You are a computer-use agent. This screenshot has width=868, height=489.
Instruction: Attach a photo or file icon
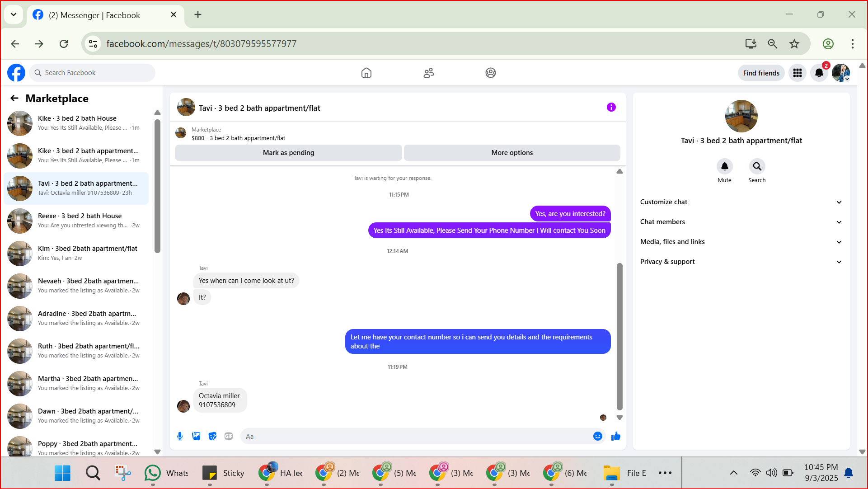point(196,436)
